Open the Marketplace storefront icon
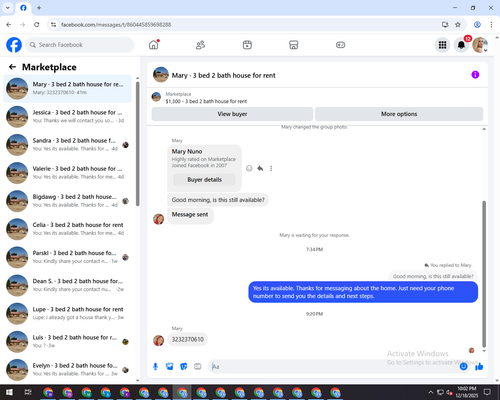Screen dimensions: 500x400 (x=294, y=45)
